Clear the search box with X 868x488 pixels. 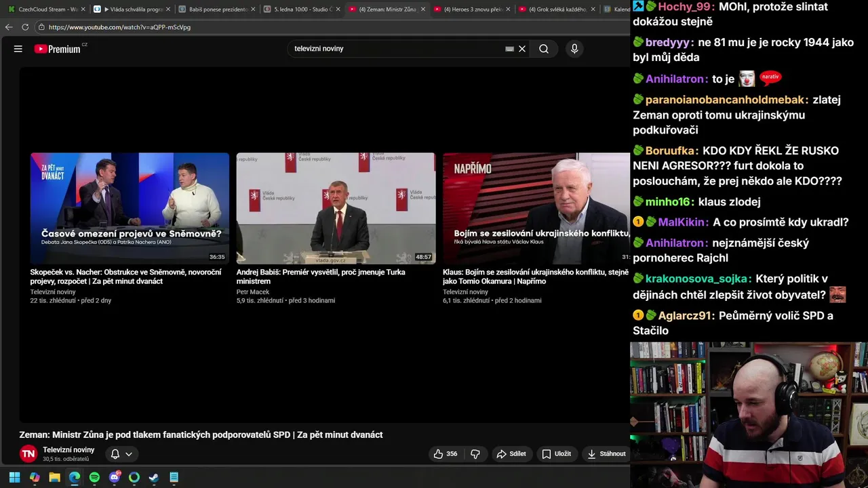tap(522, 49)
